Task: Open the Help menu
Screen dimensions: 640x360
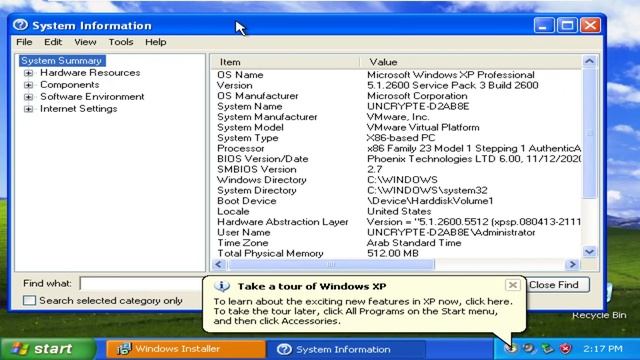Action: [156, 42]
